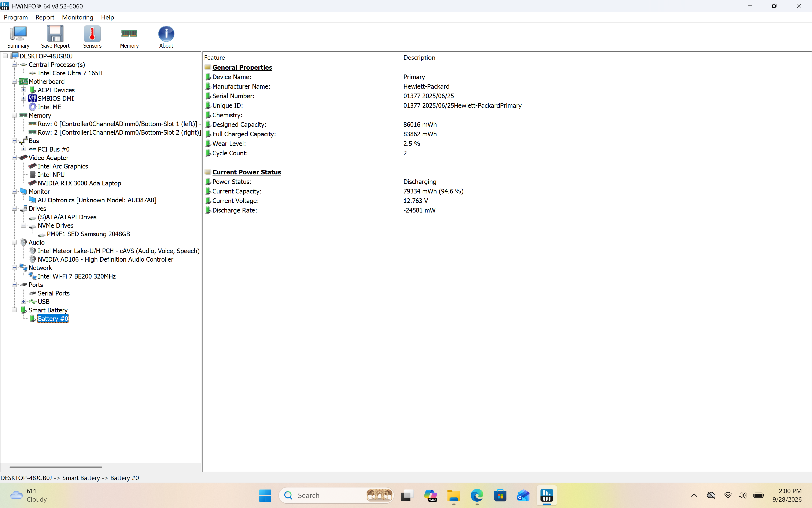Click the General Properties heading

tap(242, 67)
